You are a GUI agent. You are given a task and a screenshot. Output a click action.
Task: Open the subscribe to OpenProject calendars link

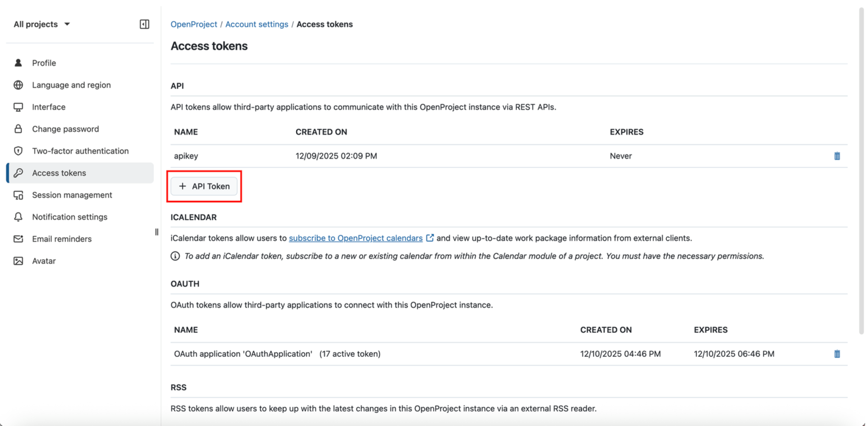coord(356,238)
